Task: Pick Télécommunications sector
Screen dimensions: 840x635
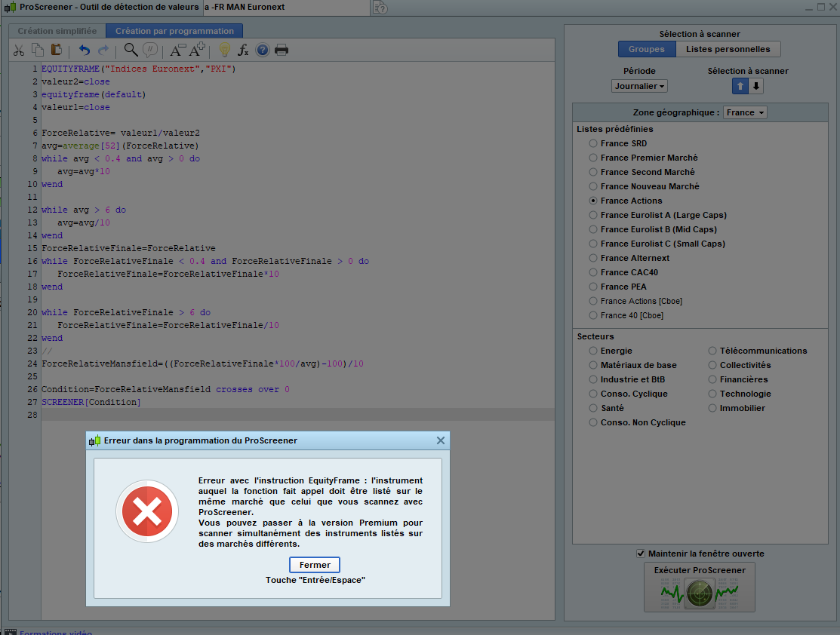Action: pos(712,351)
